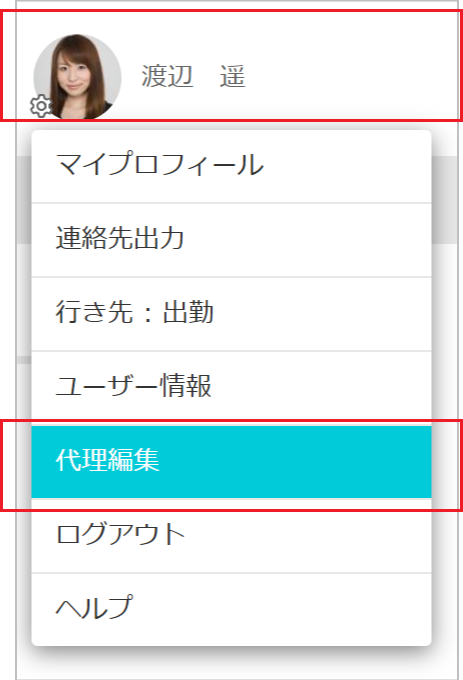View my profile via マイプロフィール
Image resolution: width=463 pixels, height=680 pixels.
232,166
